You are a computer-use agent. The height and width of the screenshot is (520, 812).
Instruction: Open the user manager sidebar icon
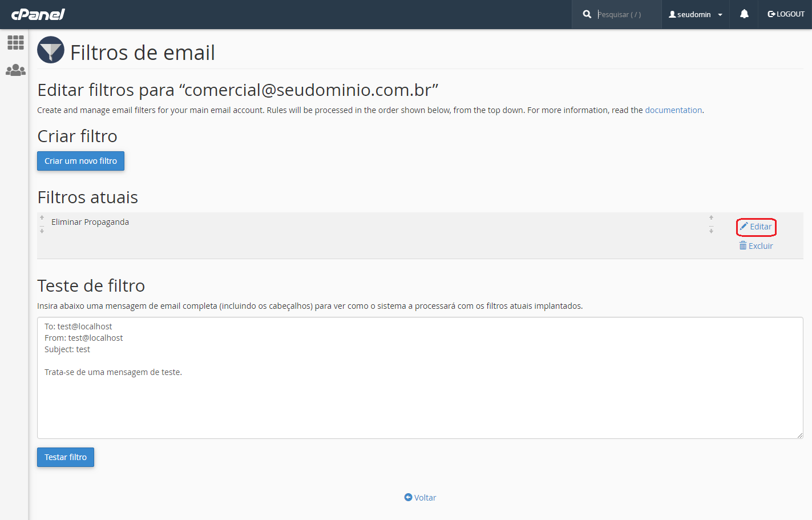click(x=15, y=70)
